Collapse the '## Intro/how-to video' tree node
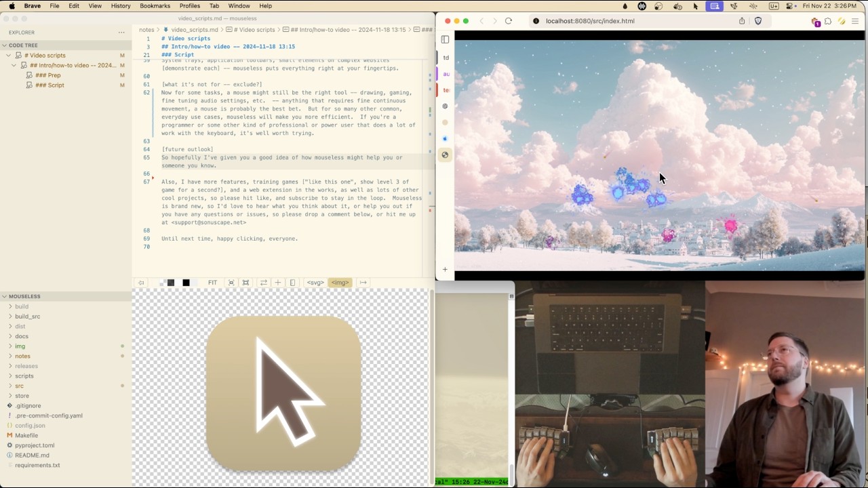This screenshot has height=488, width=868. [14, 66]
